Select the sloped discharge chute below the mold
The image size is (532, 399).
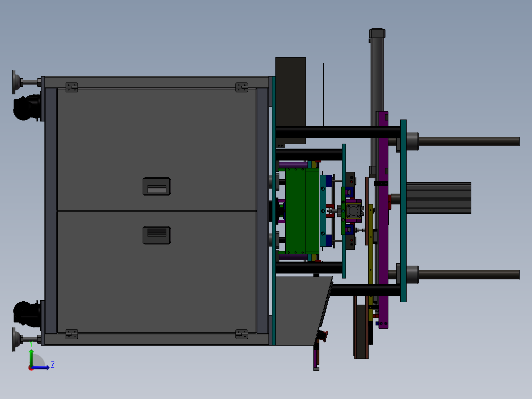tap(302, 311)
